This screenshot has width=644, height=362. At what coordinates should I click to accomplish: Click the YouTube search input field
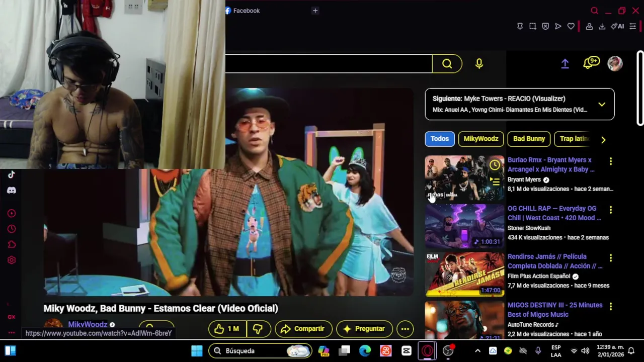coord(329,63)
